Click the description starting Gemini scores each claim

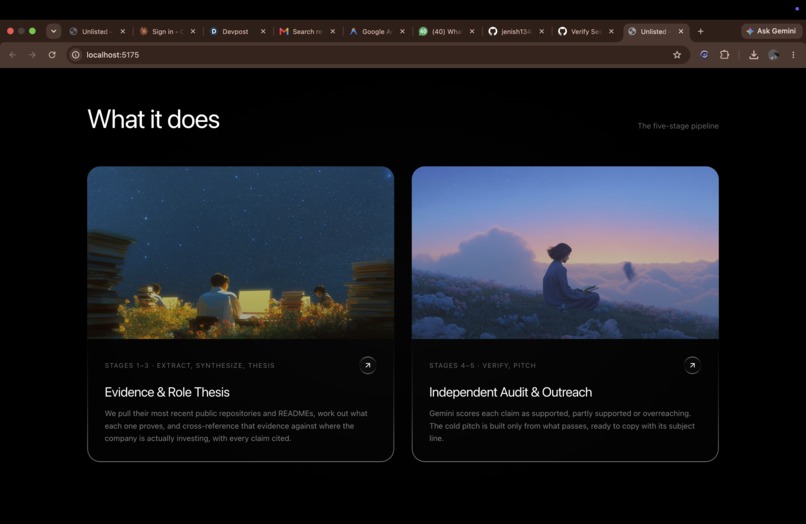pos(562,426)
